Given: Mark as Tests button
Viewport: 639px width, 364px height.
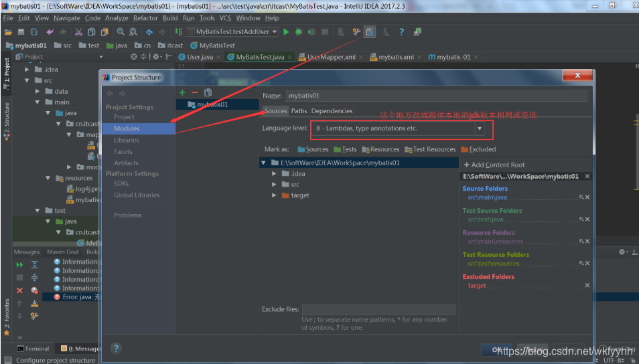Looking at the screenshot, I should [x=345, y=149].
